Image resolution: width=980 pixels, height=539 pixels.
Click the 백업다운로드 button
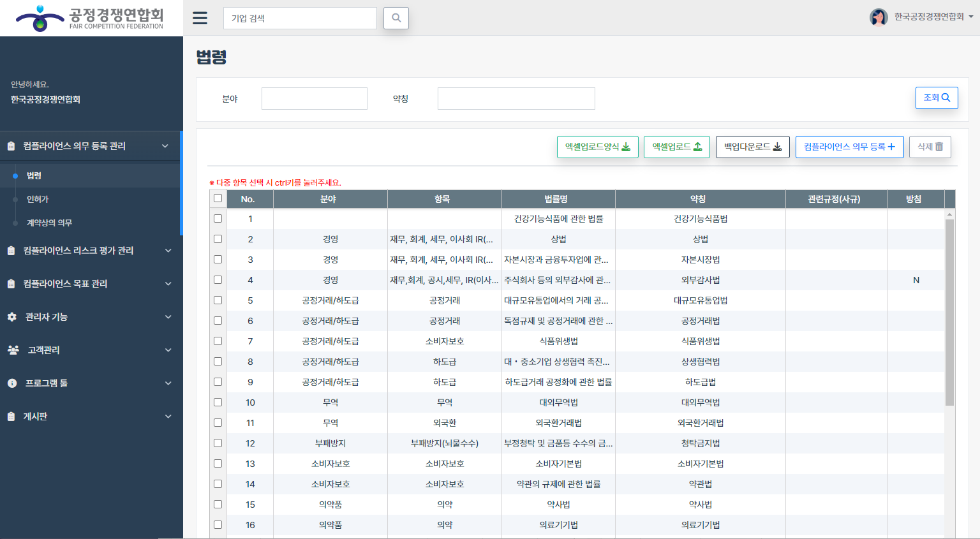pos(753,147)
